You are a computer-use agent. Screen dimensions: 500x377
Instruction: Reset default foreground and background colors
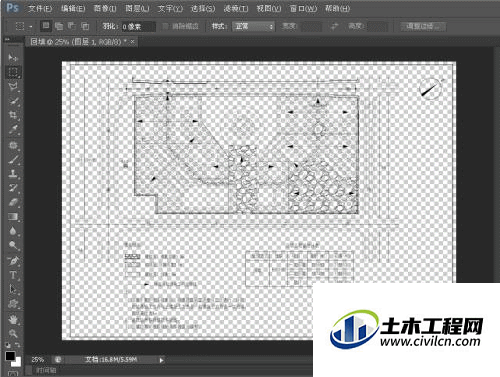pos(8,345)
